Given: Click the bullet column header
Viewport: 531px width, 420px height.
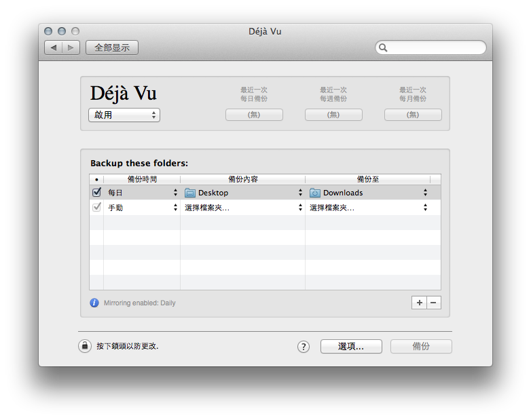Looking at the screenshot, I should (x=96, y=179).
